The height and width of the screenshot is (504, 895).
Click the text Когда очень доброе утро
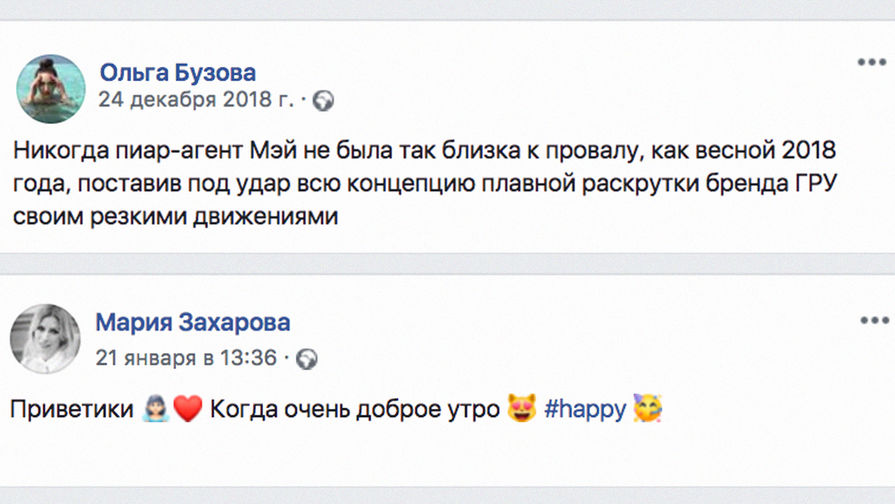coord(355,410)
